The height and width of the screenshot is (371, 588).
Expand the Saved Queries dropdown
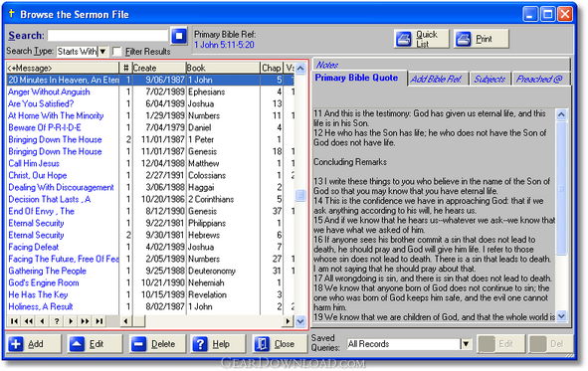[x=466, y=343]
